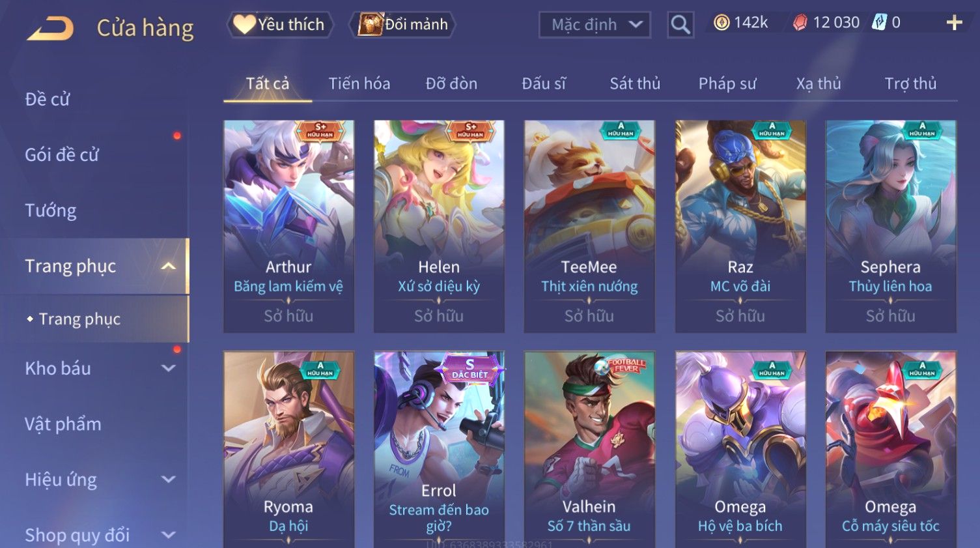Switch to the Sát thủ tab

[635, 83]
